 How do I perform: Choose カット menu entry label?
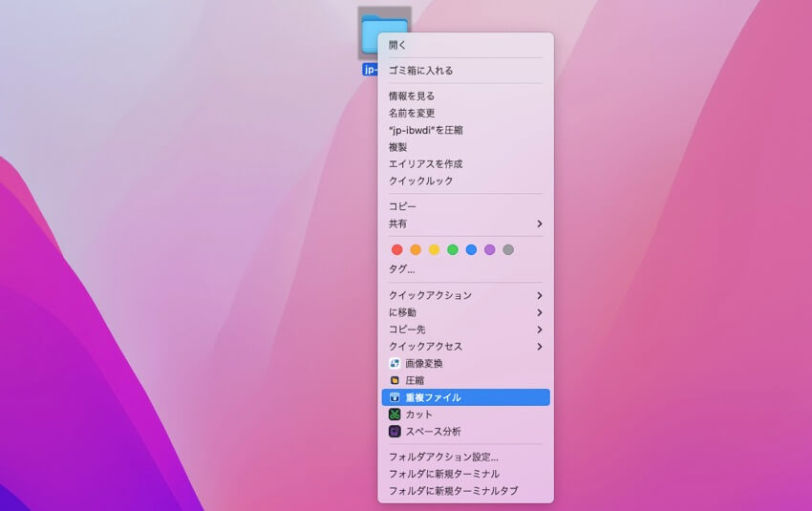(418, 415)
